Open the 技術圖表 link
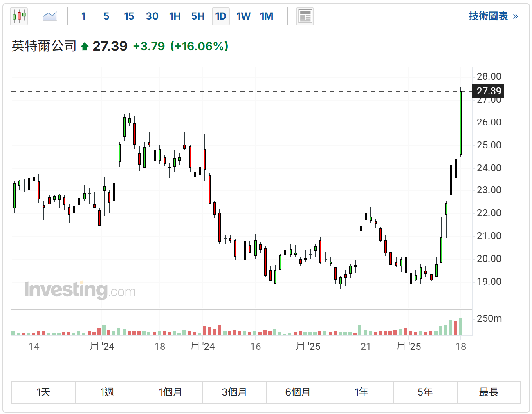 pos(494,16)
